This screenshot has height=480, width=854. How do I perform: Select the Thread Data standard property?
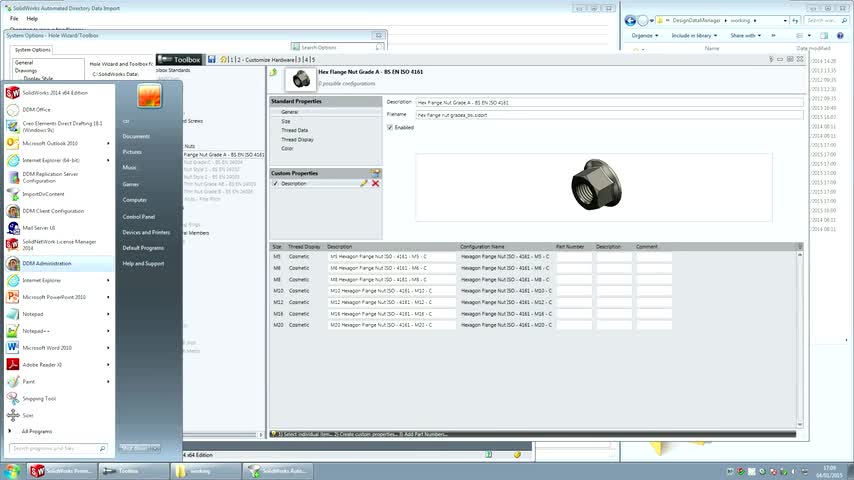pyautogui.click(x=295, y=130)
